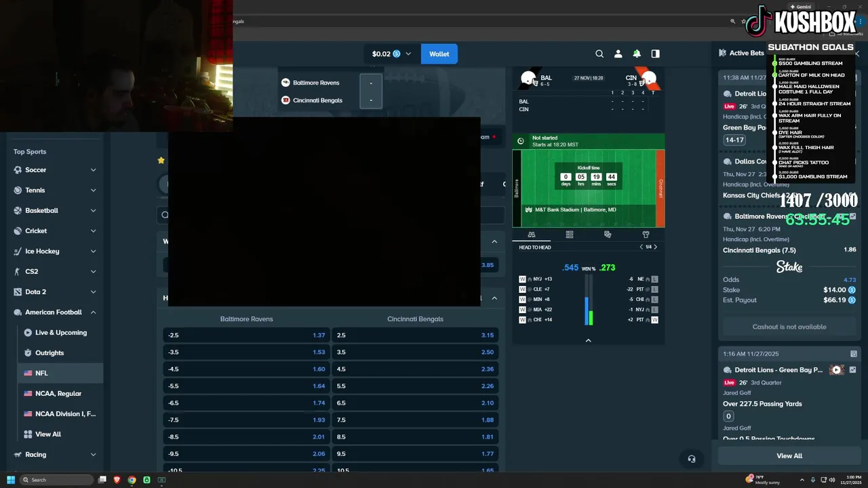
Task: Click the Ice Hockey icon
Action: point(18,251)
